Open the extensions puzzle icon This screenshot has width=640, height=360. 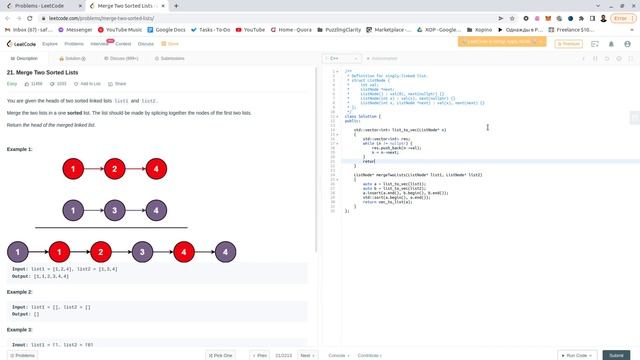point(581,18)
